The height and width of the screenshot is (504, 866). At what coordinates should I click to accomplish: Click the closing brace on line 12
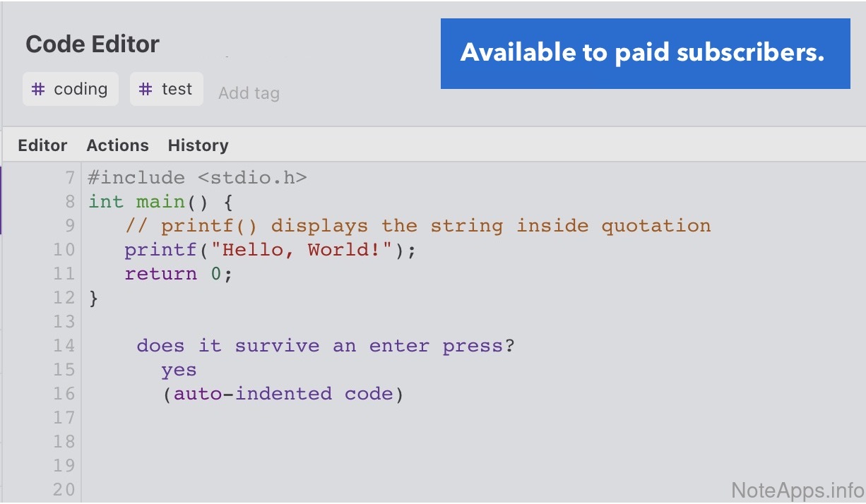pos(94,298)
